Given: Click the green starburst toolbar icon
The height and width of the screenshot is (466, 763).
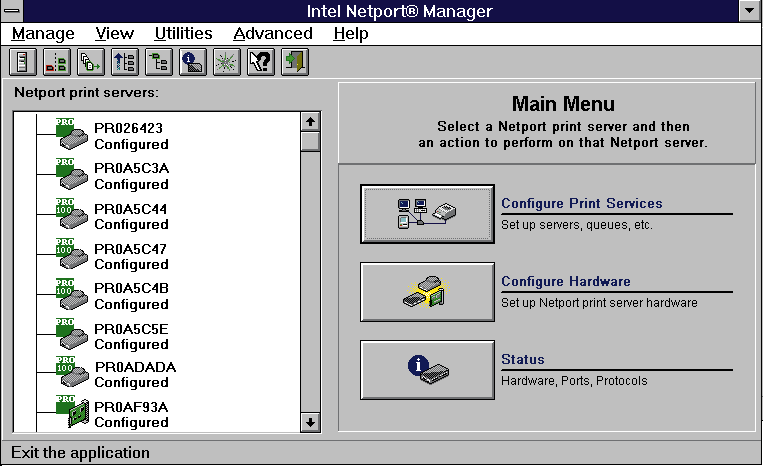Looking at the screenshot, I should 227,62.
